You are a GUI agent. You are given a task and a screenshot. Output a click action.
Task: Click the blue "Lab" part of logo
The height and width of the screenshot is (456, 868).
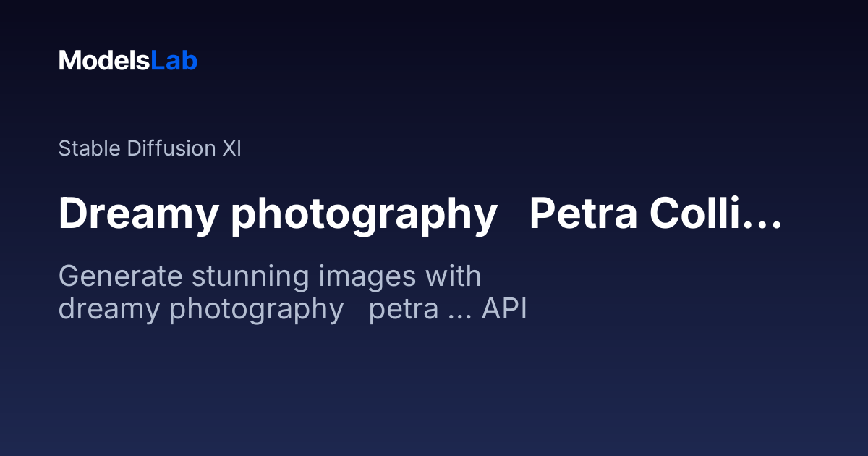click(x=174, y=61)
